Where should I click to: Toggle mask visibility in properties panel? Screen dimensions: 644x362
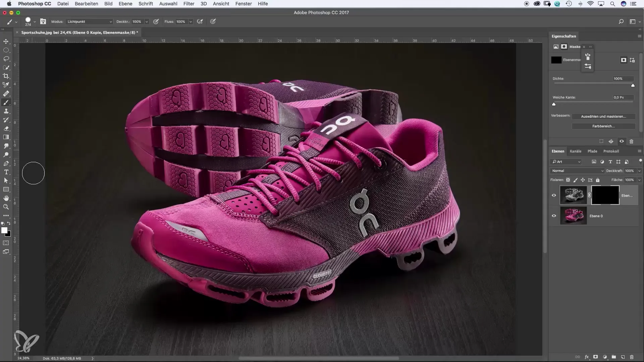tap(622, 141)
